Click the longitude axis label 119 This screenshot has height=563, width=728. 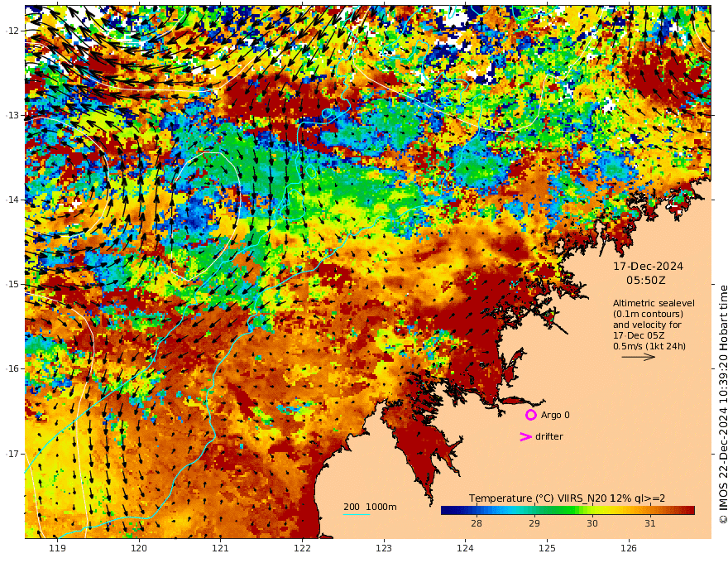(x=57, y=549)
